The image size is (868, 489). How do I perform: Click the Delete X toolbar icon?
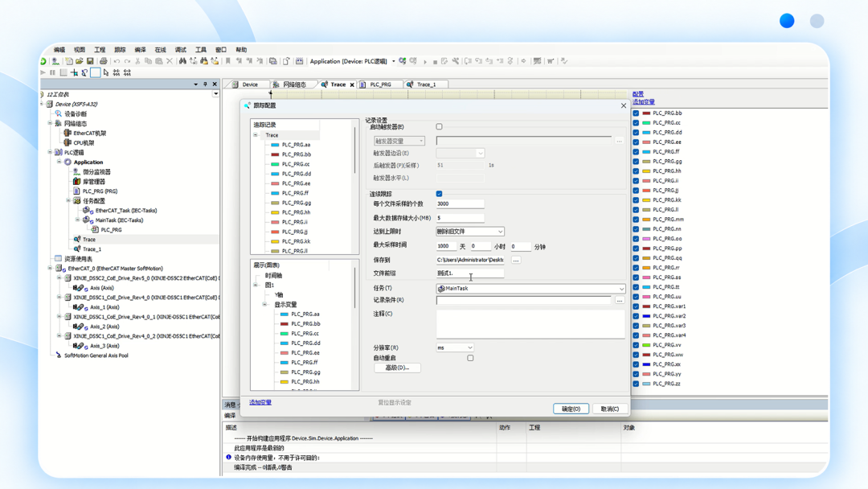pos(170,61)
